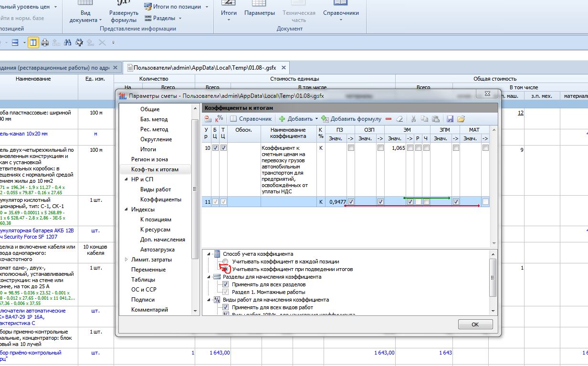
Task: Toggle the ПЗ arrow checkbox in row 11
Action: [351, 202]
